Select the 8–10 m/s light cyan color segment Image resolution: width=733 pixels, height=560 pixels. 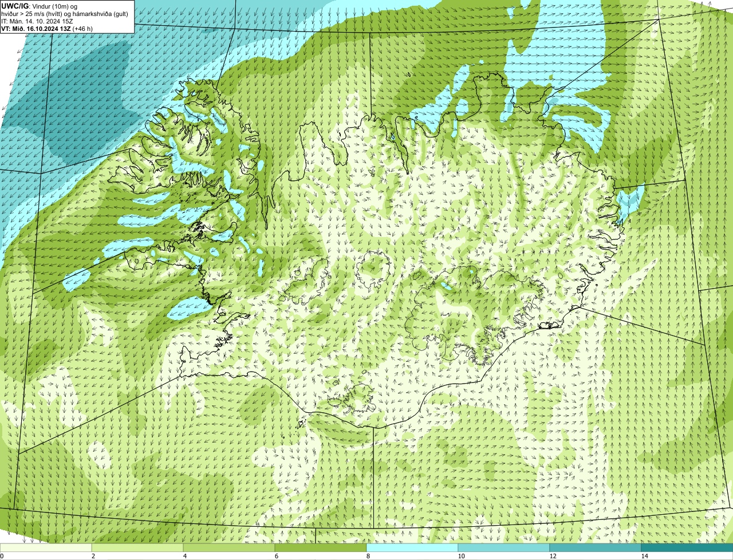[412, 548]
